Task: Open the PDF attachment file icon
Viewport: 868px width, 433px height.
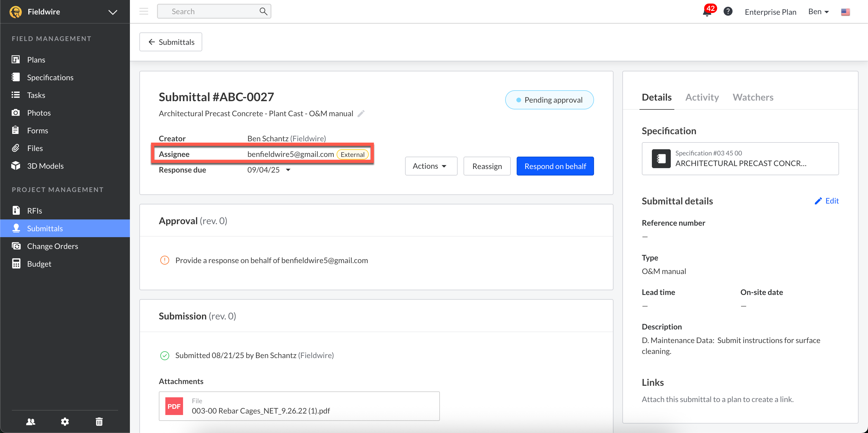Action: point(174,406)
